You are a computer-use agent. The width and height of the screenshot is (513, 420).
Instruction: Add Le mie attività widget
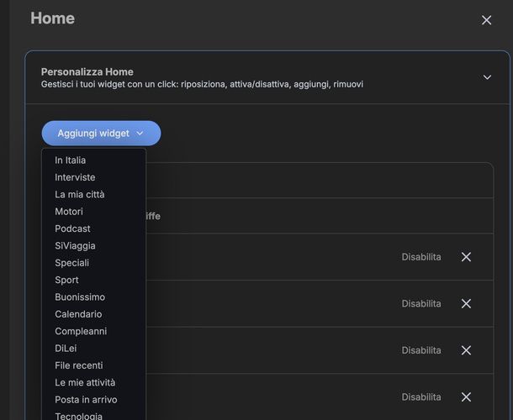pos(85,383)
